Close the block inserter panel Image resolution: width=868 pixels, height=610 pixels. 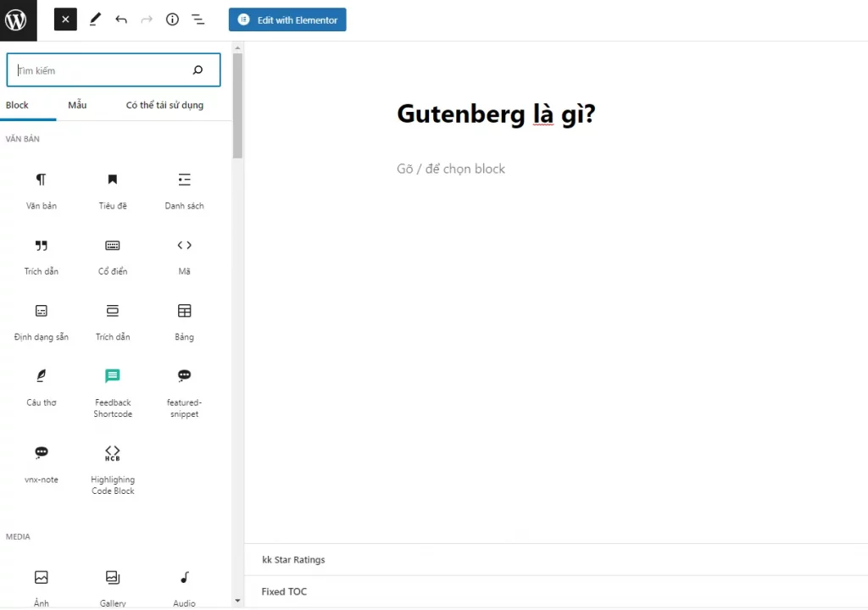click(x=65, y=19)
